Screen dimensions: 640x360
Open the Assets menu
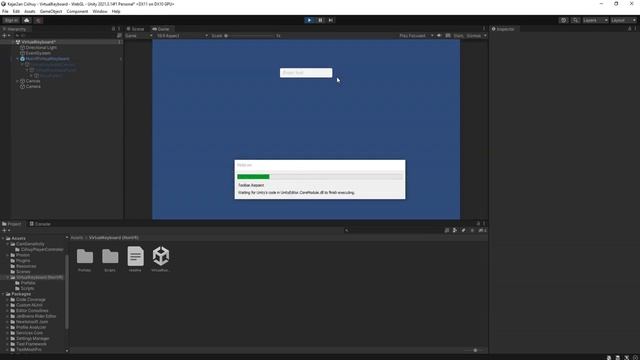tap(29, 11)
